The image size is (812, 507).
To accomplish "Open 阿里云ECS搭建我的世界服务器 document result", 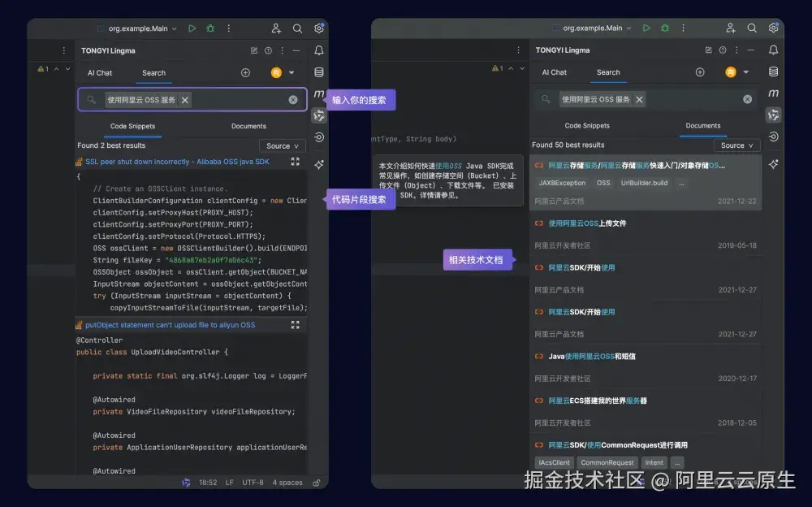I will coord(598,401).
